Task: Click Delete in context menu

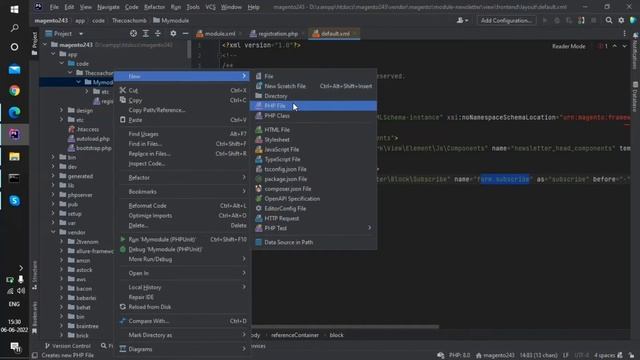Action: click(182, 225)
